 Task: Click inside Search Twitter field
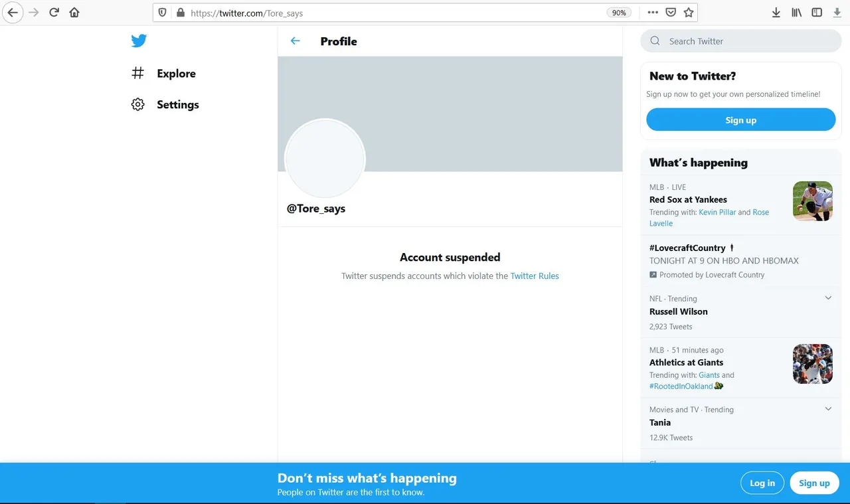coord(740,41)
